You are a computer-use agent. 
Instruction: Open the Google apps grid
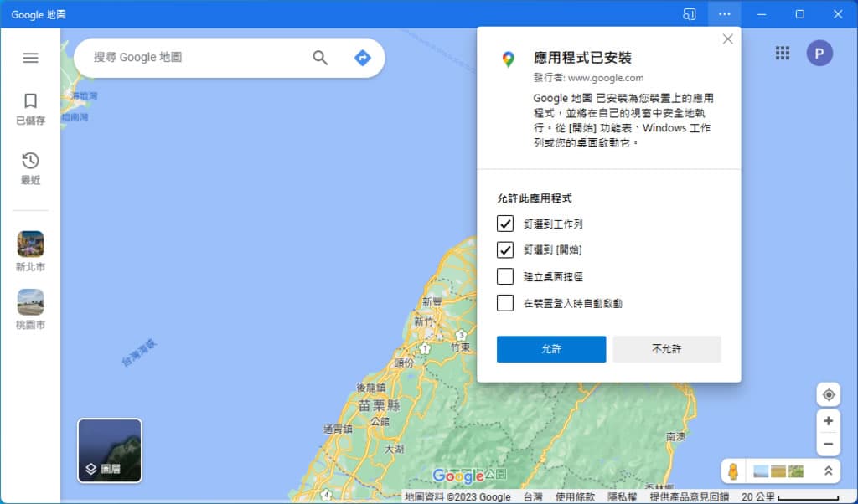[x=782, y=54]
